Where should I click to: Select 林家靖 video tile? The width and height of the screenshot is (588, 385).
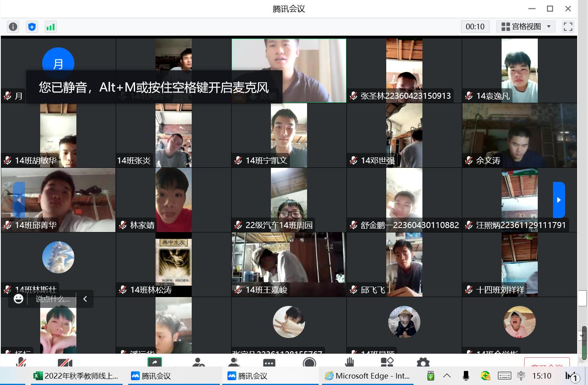(173, 200)
